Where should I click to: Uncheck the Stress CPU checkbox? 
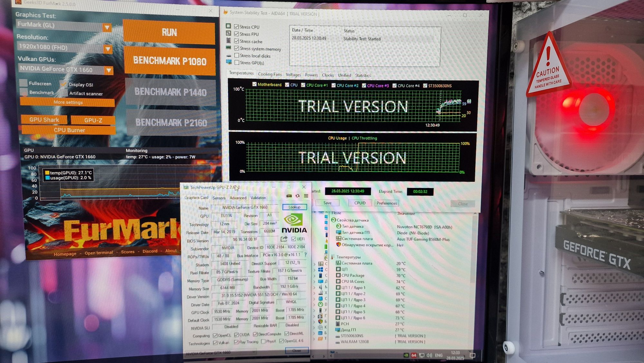click(236, 27)
